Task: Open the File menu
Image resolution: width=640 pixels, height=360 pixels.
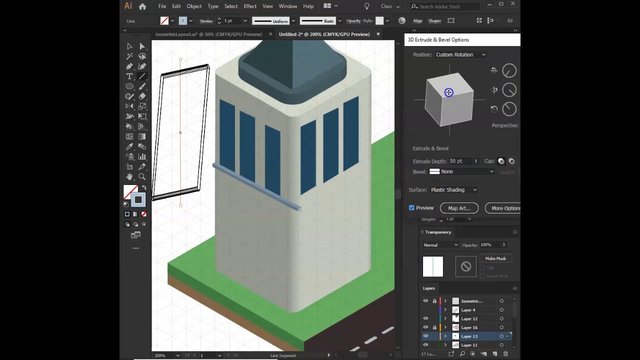Action: 162,6
